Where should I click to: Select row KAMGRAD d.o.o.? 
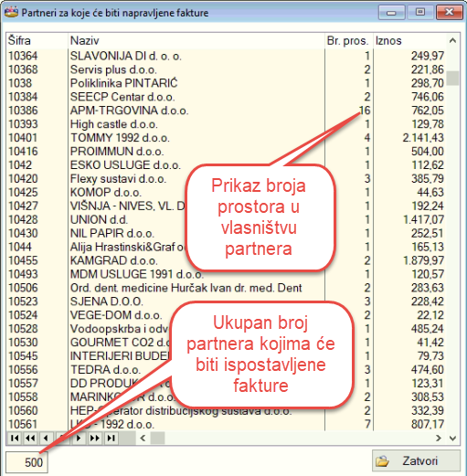coord(226,260)
